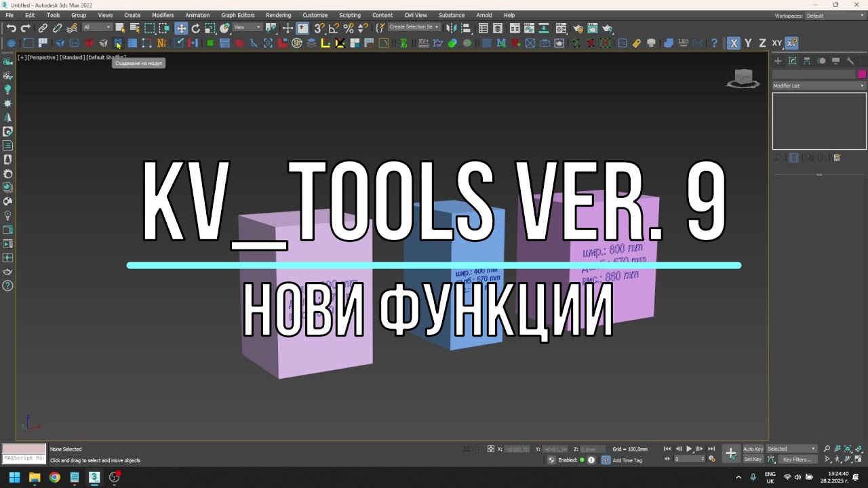The width and height of the screenshot is (868, 488).
Task: Restrict transform to Y axis
Action: coord(749,43)
